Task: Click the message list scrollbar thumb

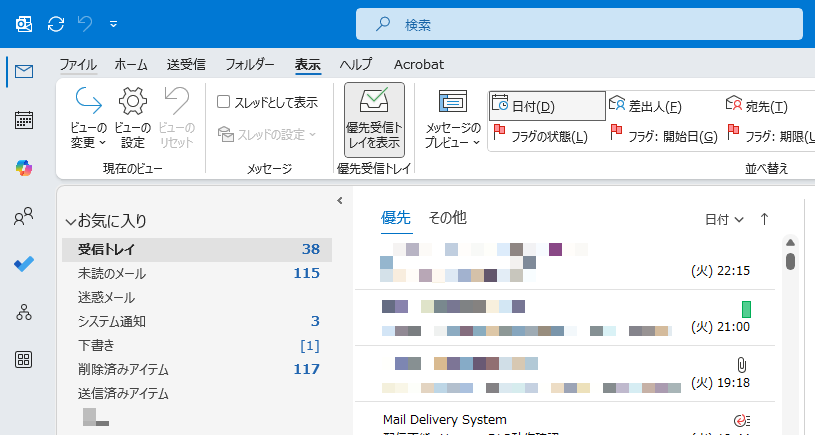Action: pos(791,261)
